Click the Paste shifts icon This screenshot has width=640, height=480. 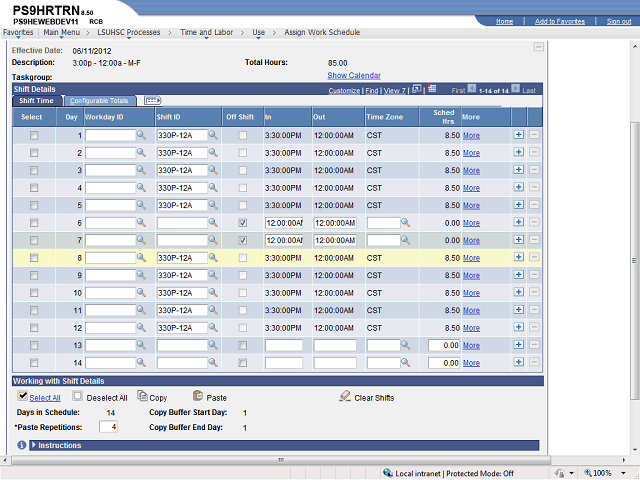coord(198,396)
